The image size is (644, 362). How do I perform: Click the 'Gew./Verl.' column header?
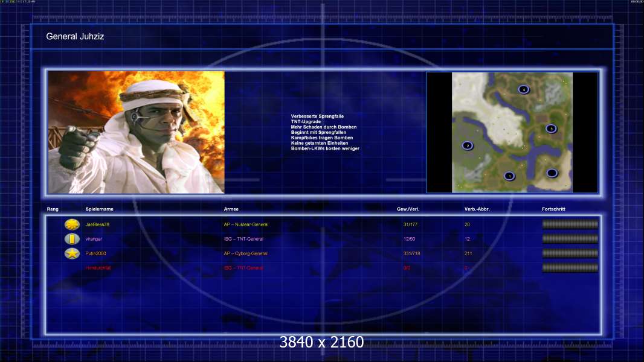pyautogui.click(x=408, y=209)
